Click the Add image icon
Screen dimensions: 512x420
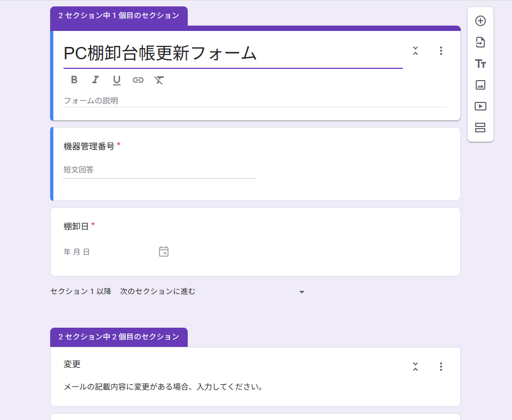pyautogui.click(x=481, y=85)
